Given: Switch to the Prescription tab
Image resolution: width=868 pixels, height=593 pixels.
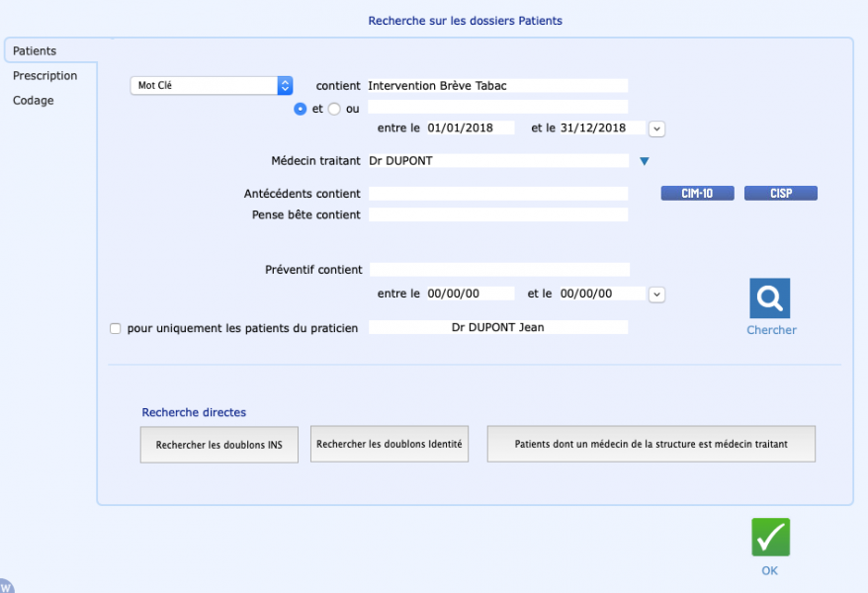Looking at the screenshot, I should (44, 76).
